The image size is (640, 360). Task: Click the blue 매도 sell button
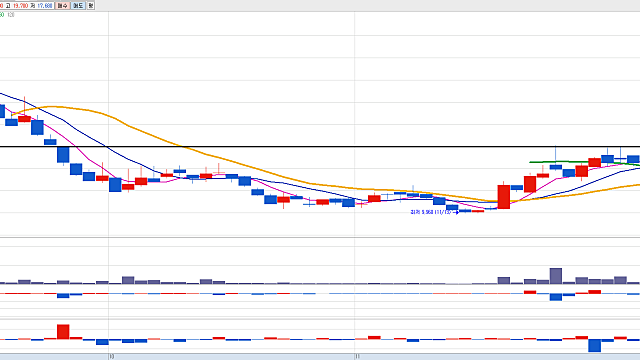[78, 6]
